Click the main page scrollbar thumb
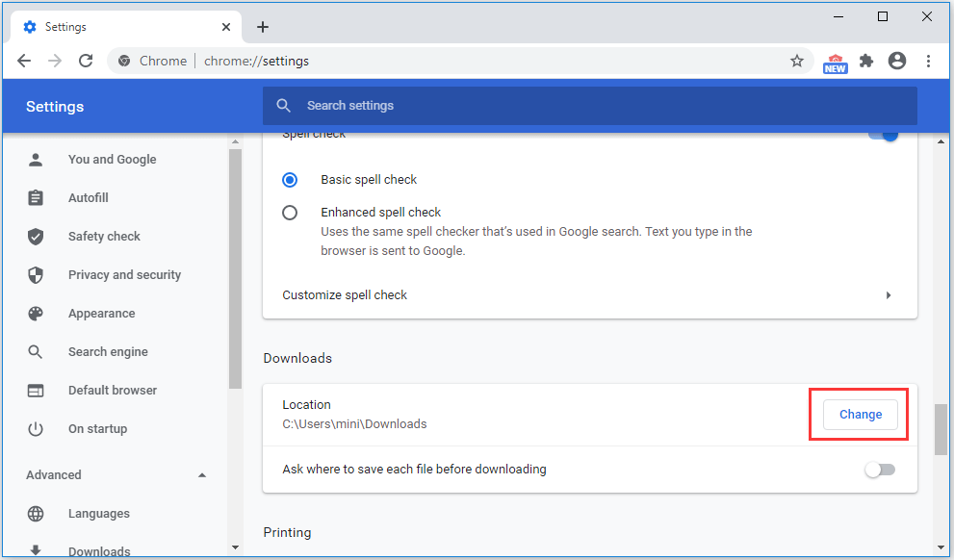 point(941,429)
